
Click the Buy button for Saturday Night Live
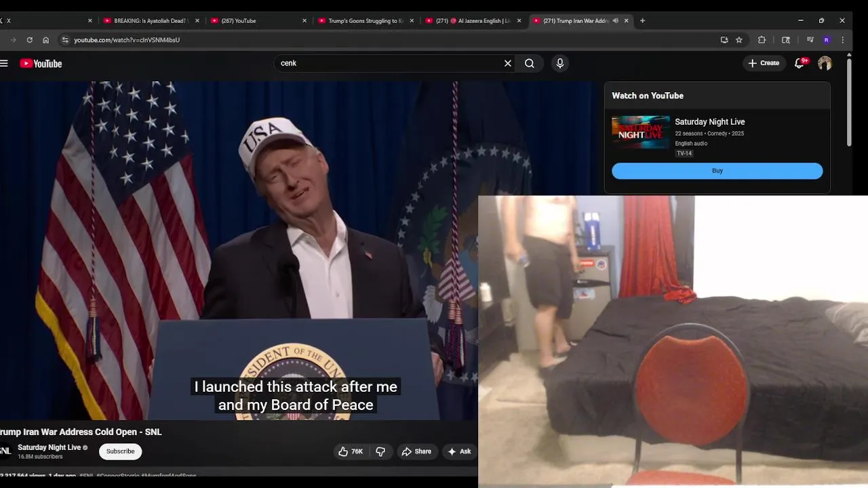tap(717, 171)
